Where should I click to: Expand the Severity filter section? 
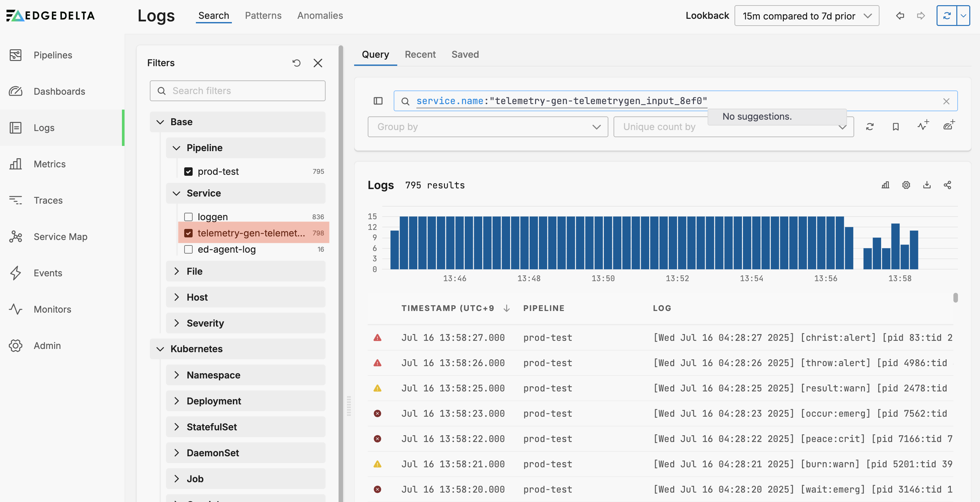(245, 323)
